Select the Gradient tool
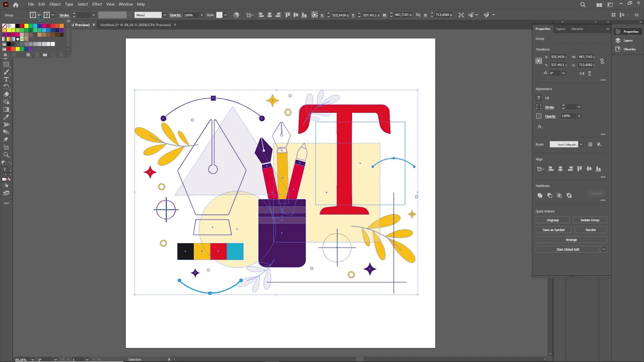This screenshot has width=644, height=362. coord(6,110)
